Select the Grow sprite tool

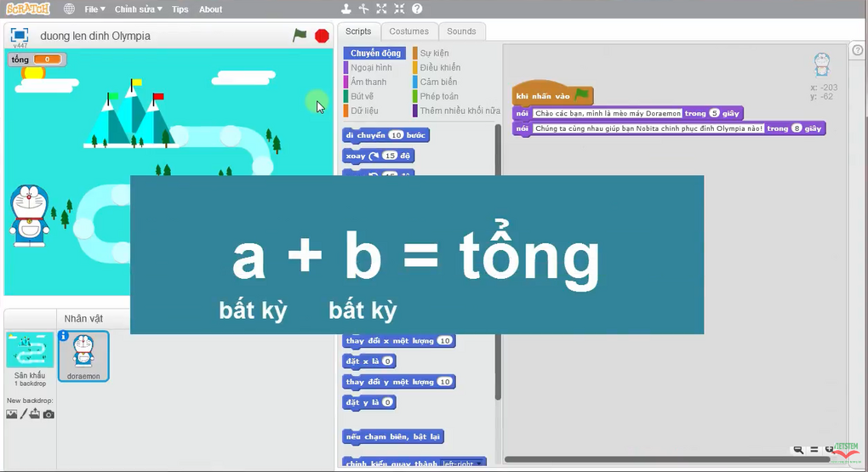(x=381, y=9)
